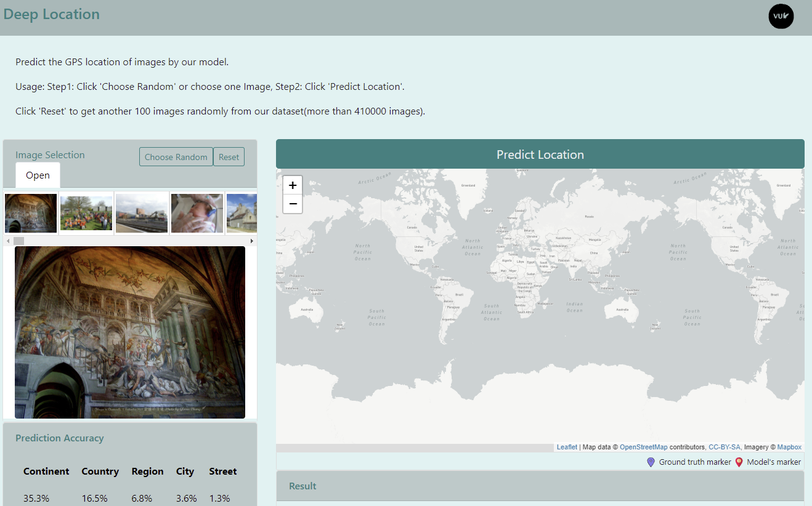
Task: Click the City column header
Action: [x=185, y=472]
